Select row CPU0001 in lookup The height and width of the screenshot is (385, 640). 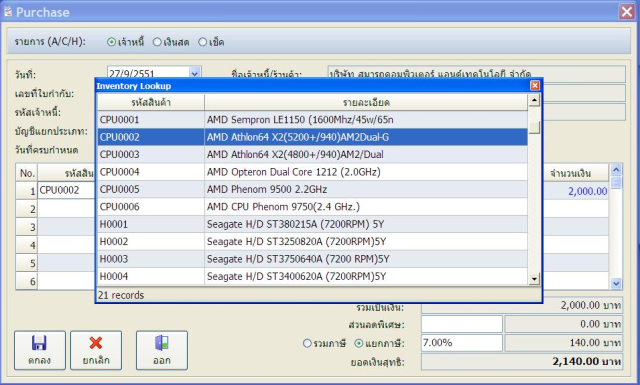[313, 120]
